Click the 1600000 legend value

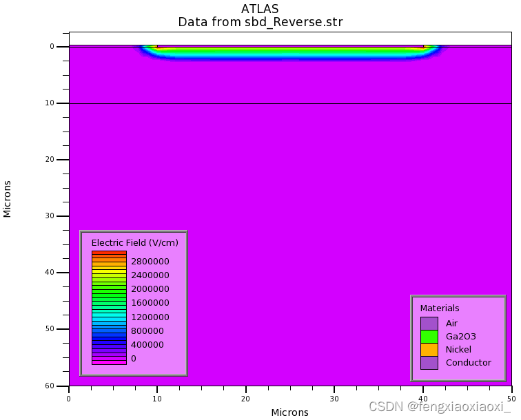click(150, 303)
